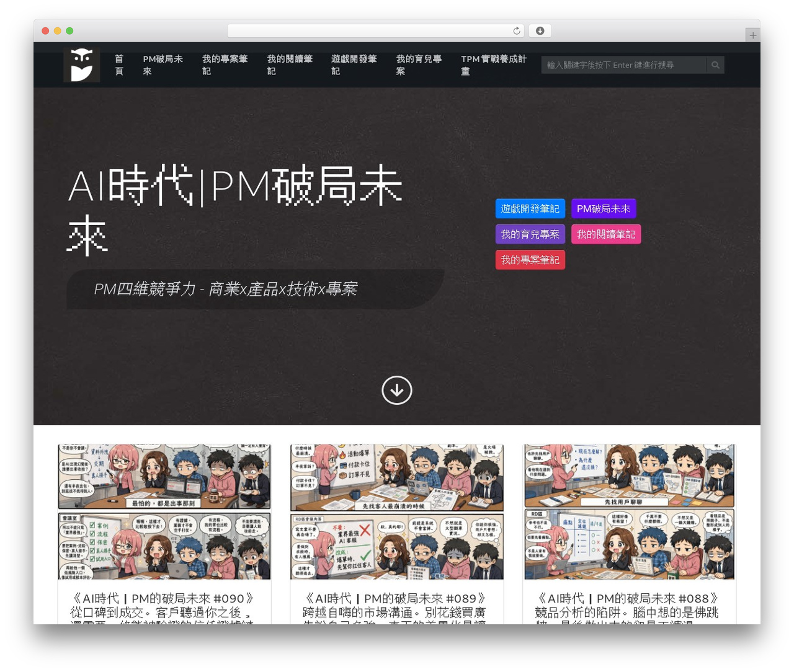Click the blue 遊戲開發筆記 tag button
This screenshot has width=794, height=672.
click(530, 209)
